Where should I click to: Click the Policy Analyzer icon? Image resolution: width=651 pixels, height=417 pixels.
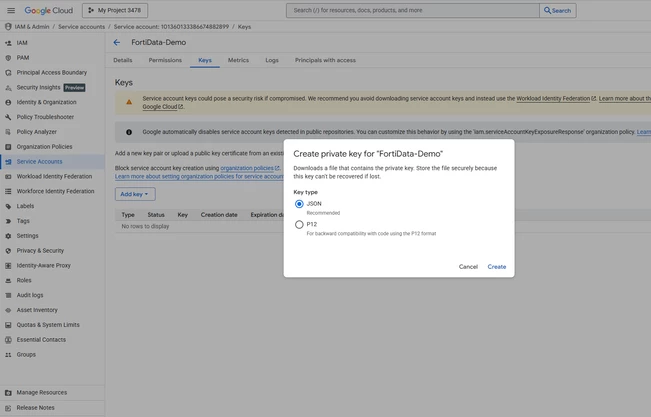point(8,132)
